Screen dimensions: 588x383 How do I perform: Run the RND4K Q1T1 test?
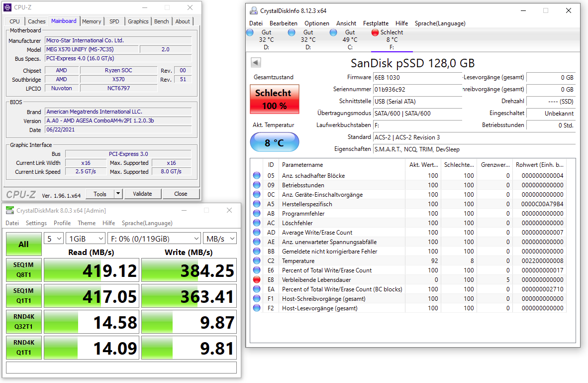tap(23, 348)
